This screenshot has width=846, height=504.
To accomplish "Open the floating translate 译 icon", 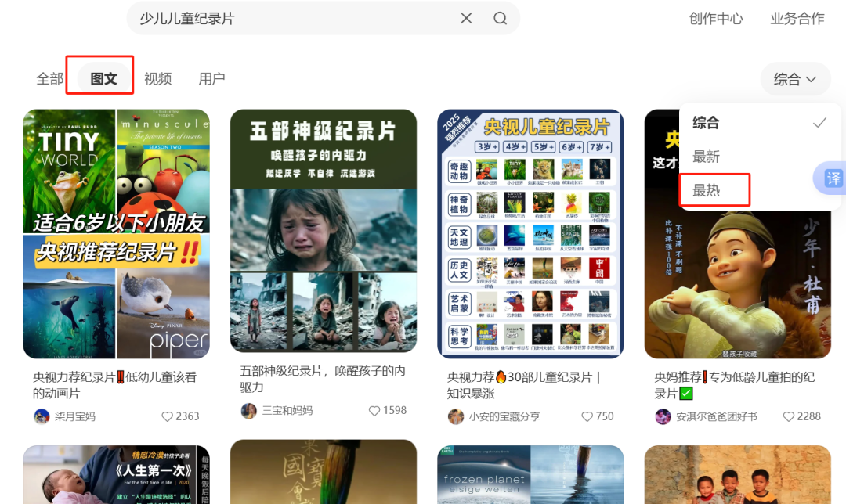I will tap(833, 178).
